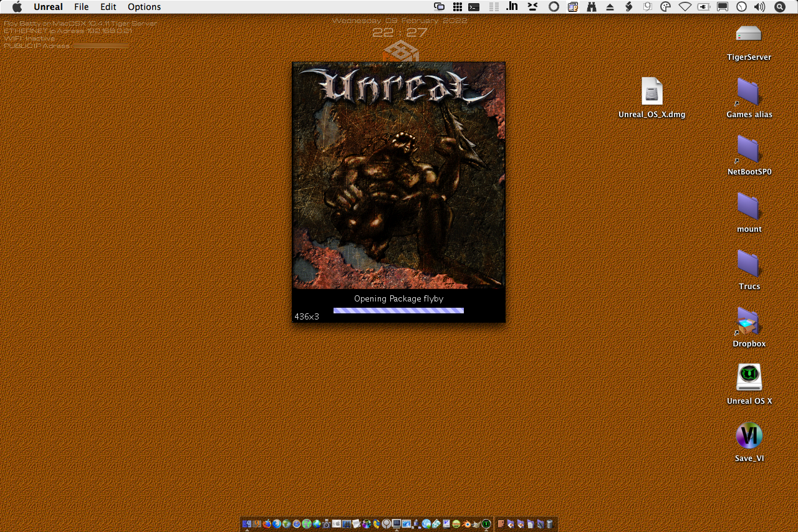Click the nine-dot grid menu bar icon
This screenshot has width=798, height=532.
[x=457, y=7]
